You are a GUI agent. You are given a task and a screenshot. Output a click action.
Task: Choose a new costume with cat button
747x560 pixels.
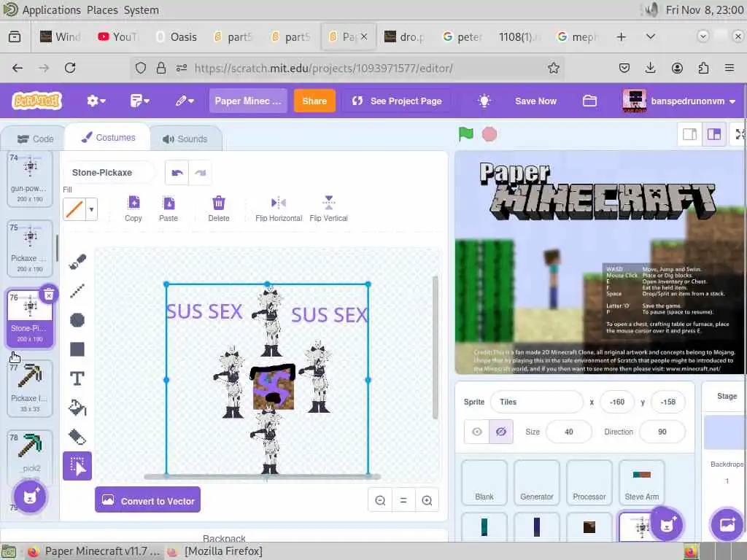coord(30,497)
